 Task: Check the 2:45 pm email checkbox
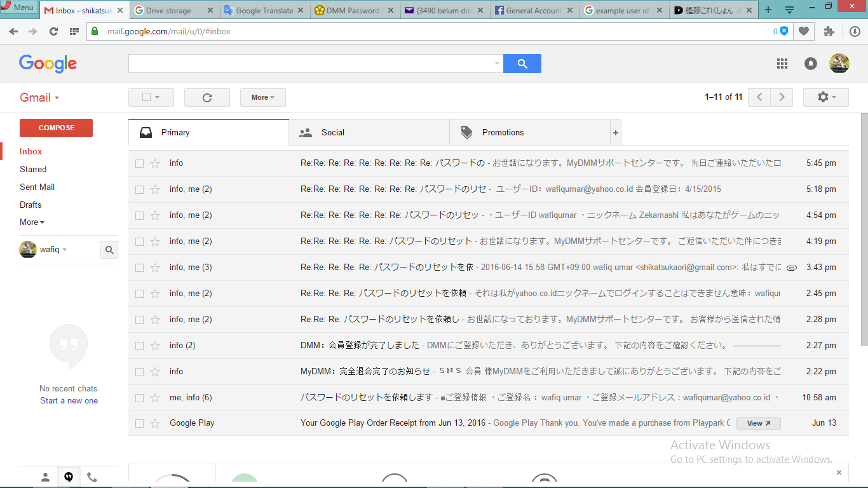click(x=139, y=294)
